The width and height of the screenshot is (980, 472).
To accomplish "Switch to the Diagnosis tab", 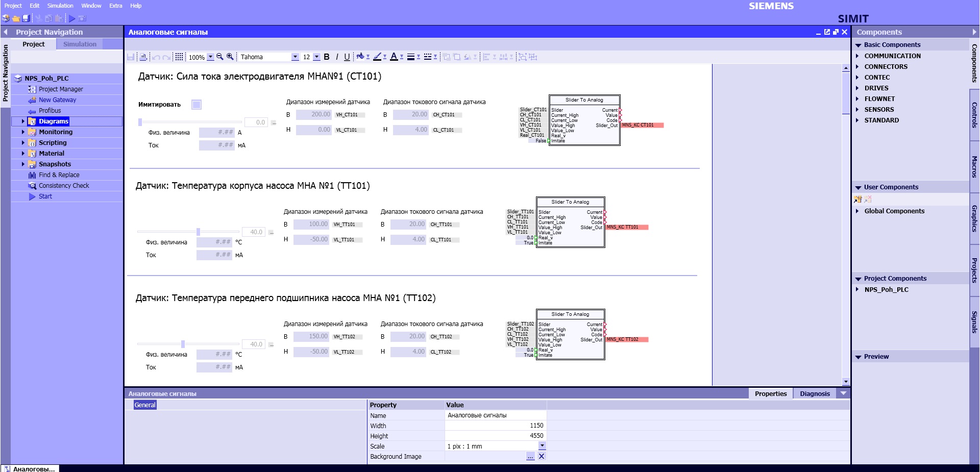I will pos(815,393).
